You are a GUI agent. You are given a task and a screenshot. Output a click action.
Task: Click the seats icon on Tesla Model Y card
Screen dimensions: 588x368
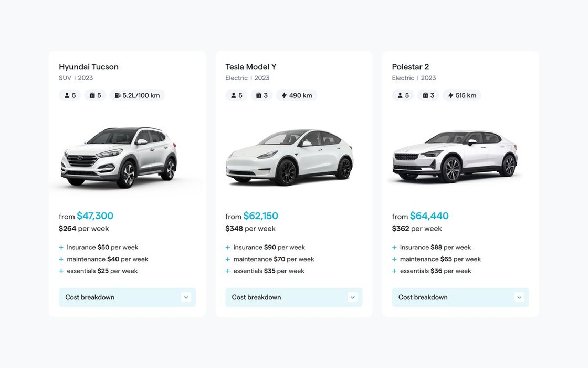pos(233,96)
